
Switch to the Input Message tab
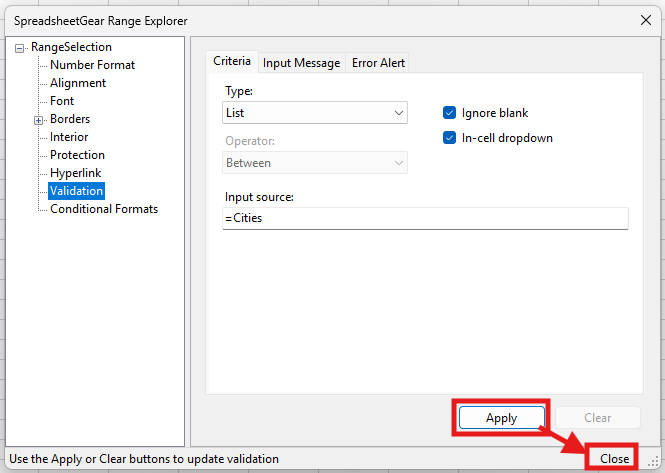[301, 63]
